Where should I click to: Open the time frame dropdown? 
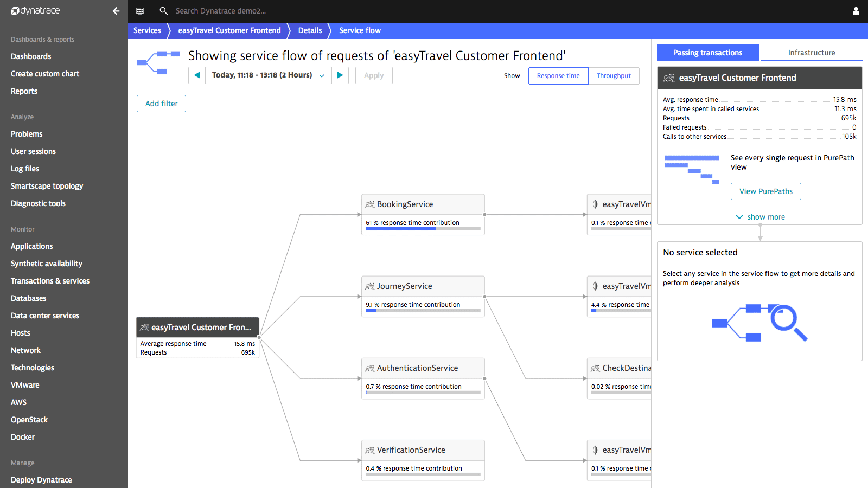(x=269, y=75)
